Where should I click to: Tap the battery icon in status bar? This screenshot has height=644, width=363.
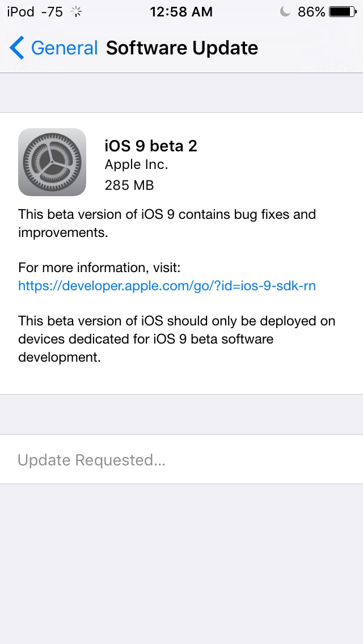[343, 12]
